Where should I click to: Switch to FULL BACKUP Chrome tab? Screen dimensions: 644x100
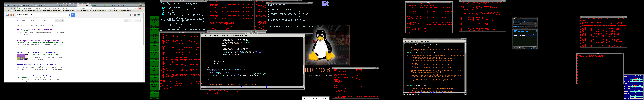tap(13, 6)
